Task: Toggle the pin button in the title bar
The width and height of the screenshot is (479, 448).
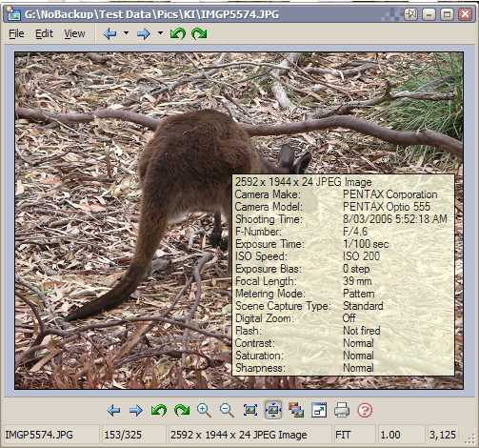Action: (411, 14)
